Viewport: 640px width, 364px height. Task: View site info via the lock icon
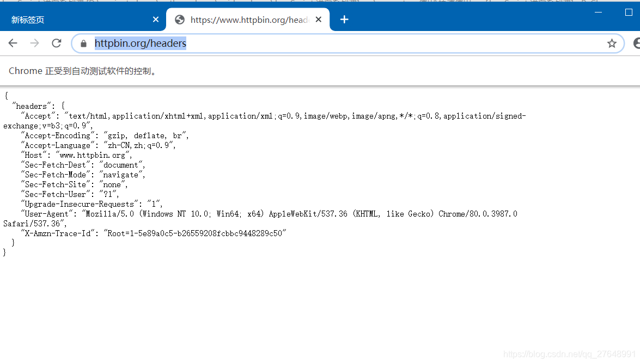click(x=84, y=44)
